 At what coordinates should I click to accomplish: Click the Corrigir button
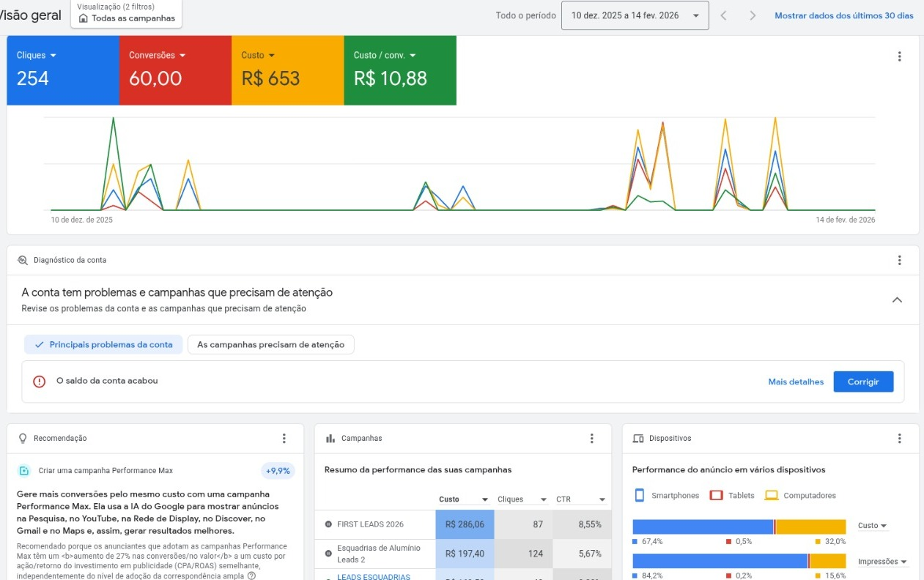(x=863, y=382)
